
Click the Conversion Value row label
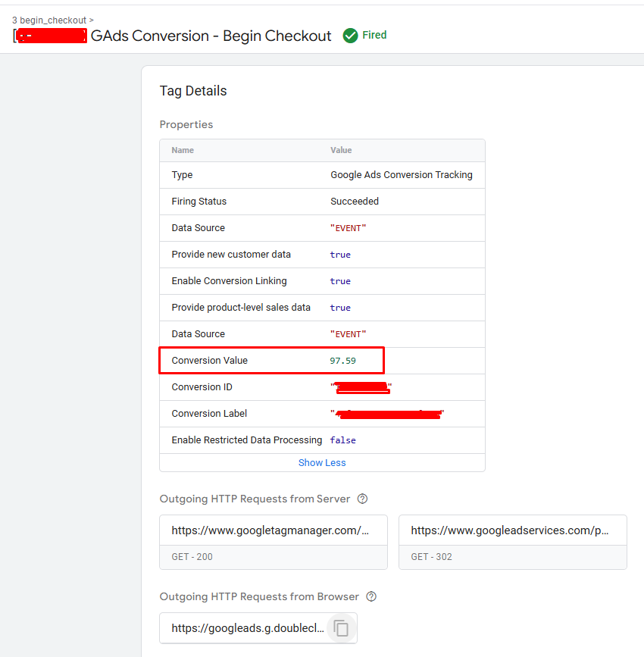pos(210,361)
